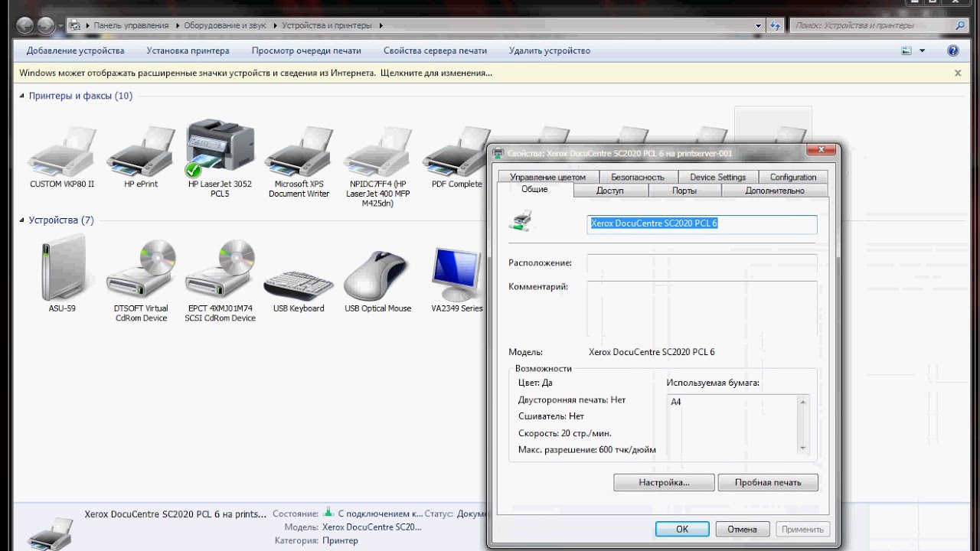The height and width of the screenshot is (551, 980).
Task: Expand arrow after Панель управления breadcrumb
Action: point(177,25)
